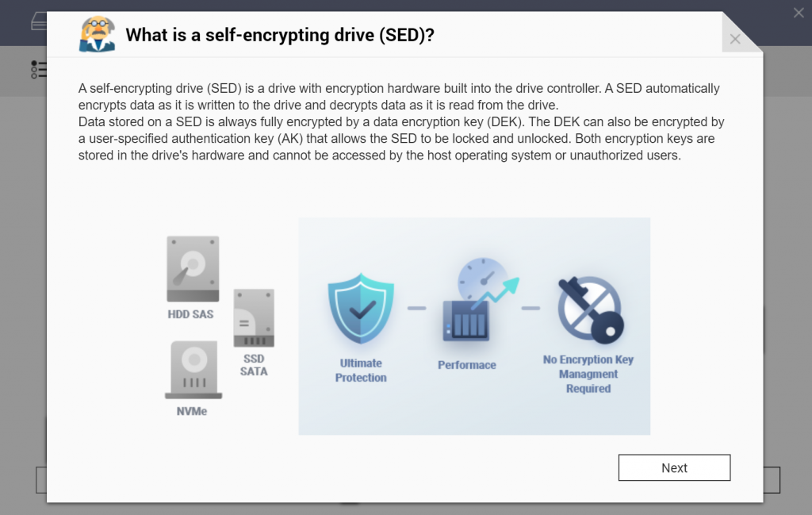
Task: Select the SSD SATA drive icon
Action: click(x=253, y=317)
